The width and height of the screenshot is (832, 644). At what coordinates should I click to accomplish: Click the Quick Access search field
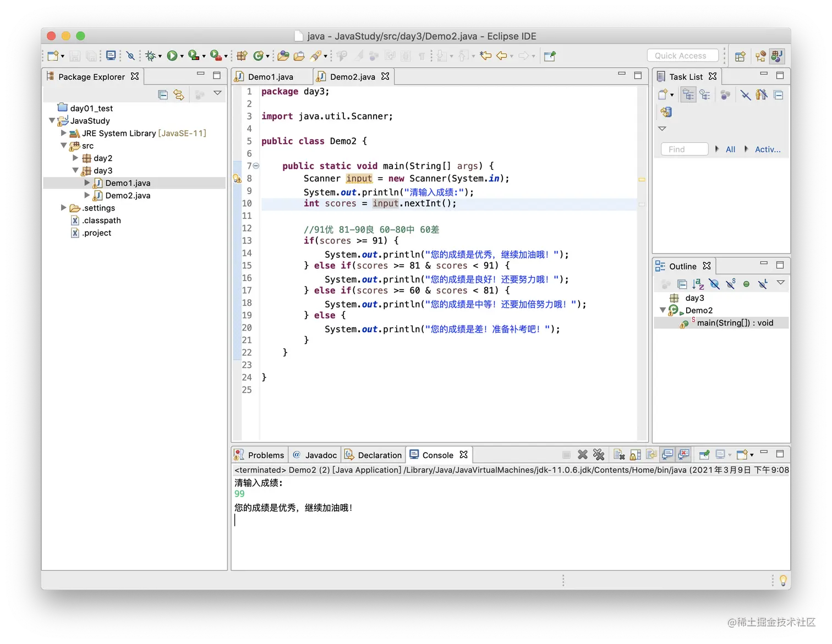pyautogui.click(x=682, y=56)
